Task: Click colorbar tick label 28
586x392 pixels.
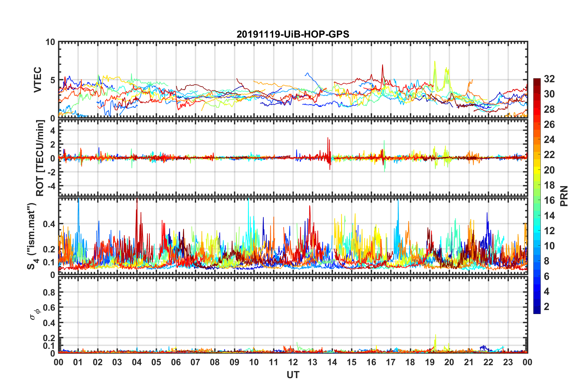Action: (x=549, y=109)
